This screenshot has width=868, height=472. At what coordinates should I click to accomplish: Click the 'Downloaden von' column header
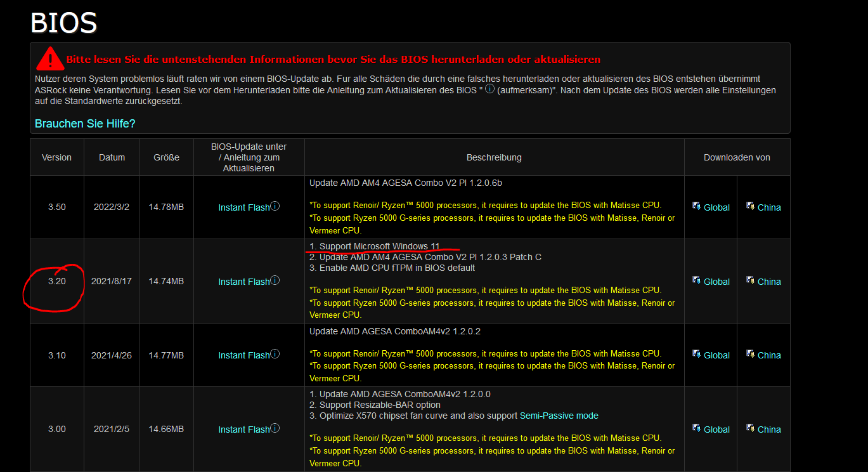pos(737,157)
